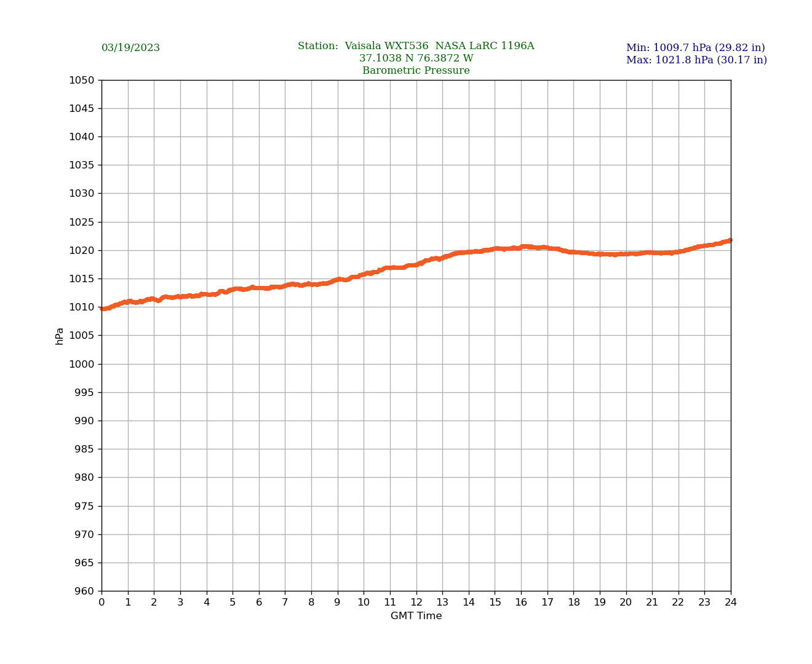Click the GMT Time x-axis label

(416, 616)
